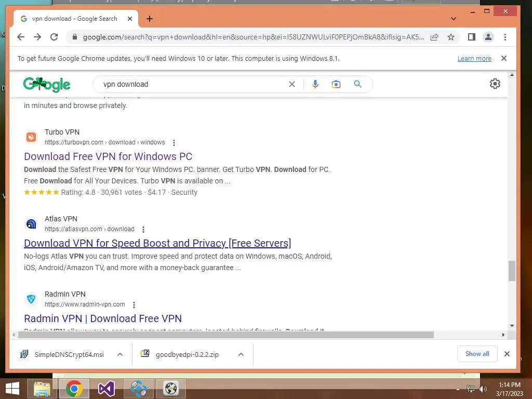Switch to Chrome in the taskbar

(74, 389)
